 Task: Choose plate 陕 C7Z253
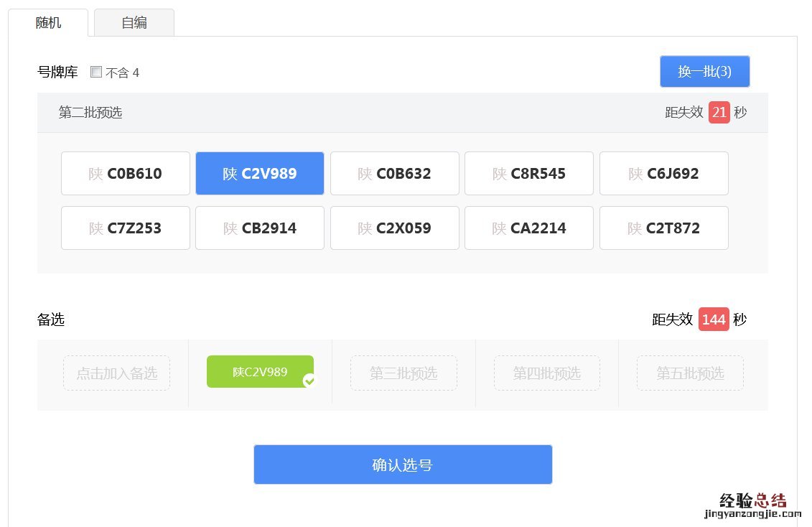pyautogui.click(x=126, y=228)
